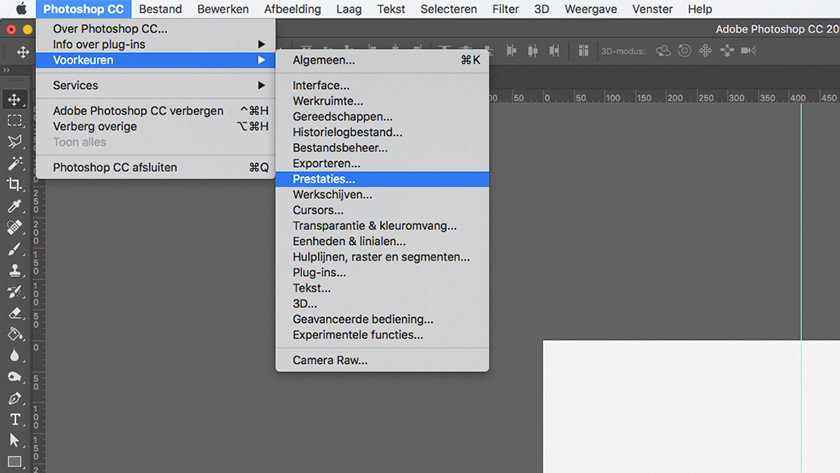Select the Healing Brush tool
Screen dimensions: 840x473
point(14,228)
